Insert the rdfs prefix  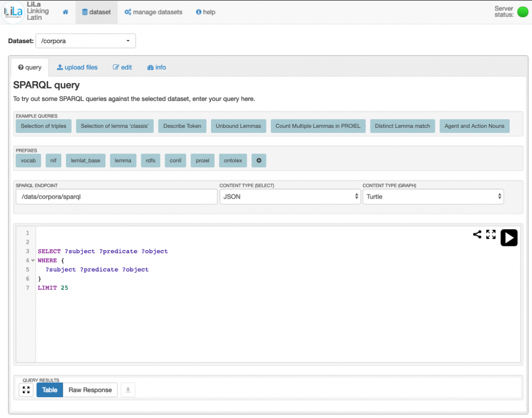(150, 161)
